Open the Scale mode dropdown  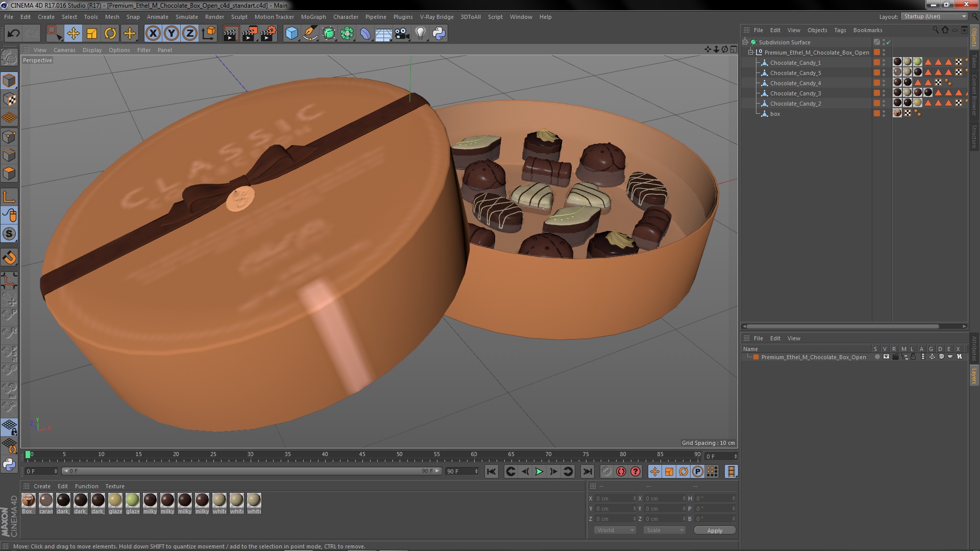[665, 531]
